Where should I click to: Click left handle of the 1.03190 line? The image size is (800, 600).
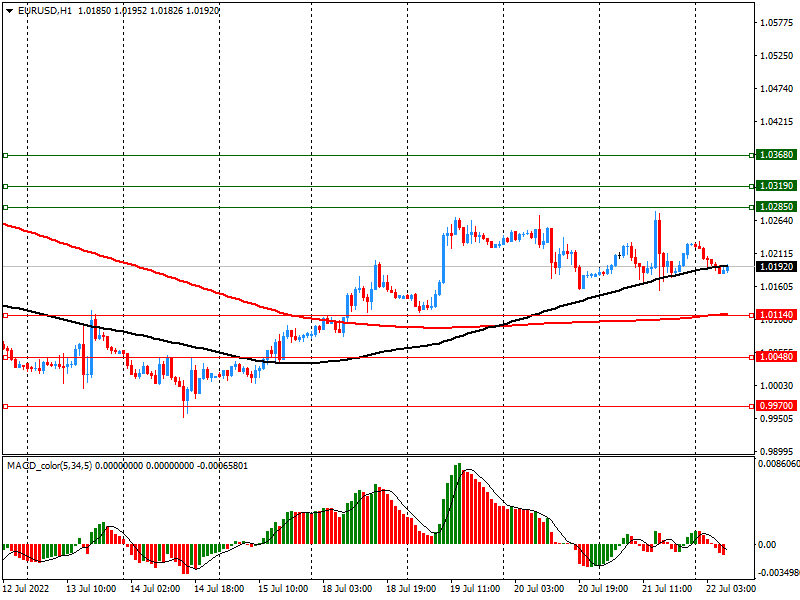[5, 186]
